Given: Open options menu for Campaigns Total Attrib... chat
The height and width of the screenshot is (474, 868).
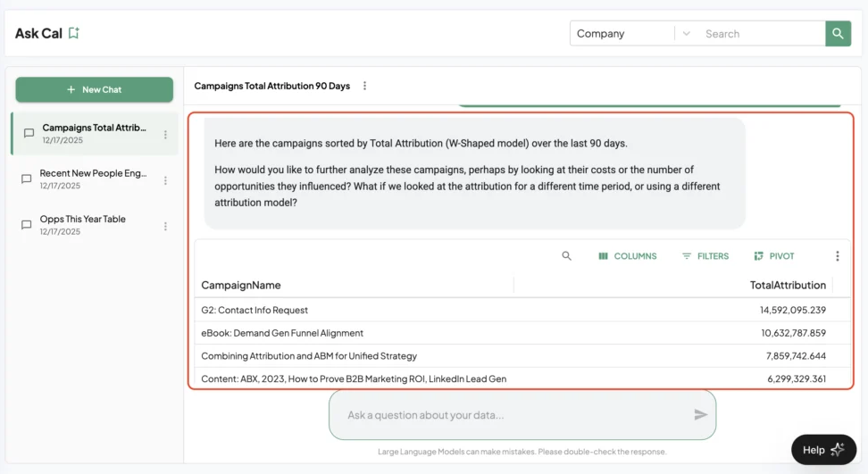Looking at the screenshot, I should click(165, 135).
